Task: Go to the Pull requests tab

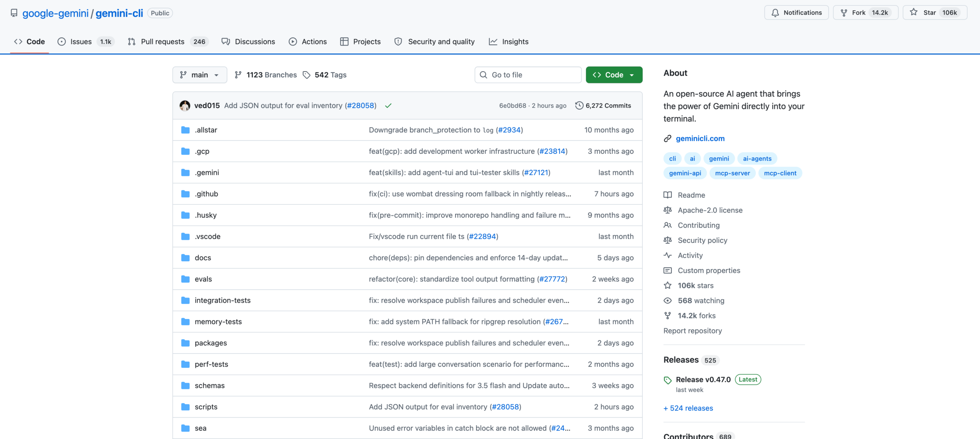Action: pyautogui.click(x=168, y=42)
